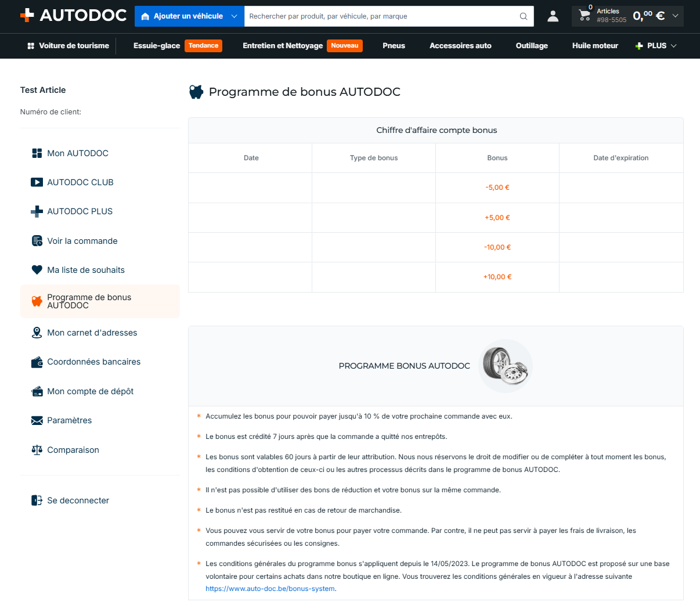Expand the cart total dropdown chevron
This screenshot has width=700, height=609.
[x=675, y=16]
